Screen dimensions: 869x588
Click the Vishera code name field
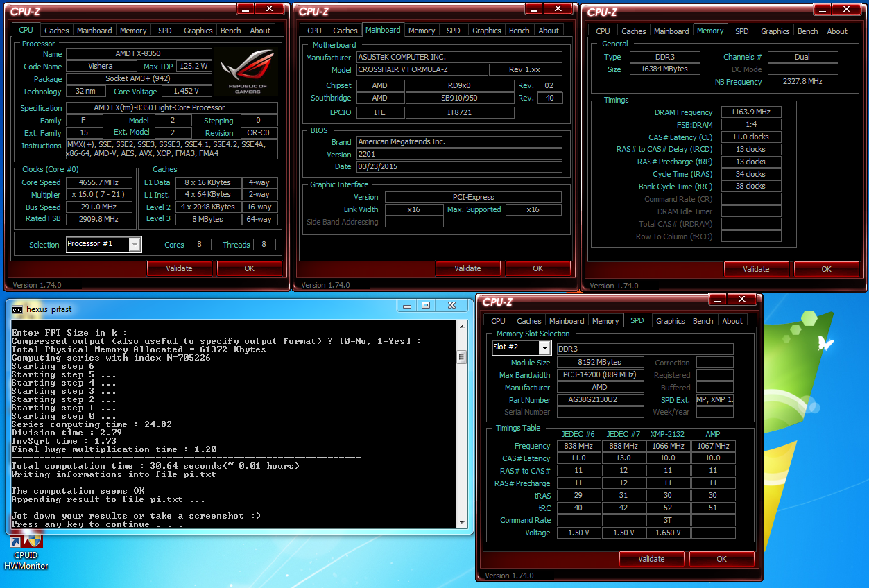click(x=101, y=67)
